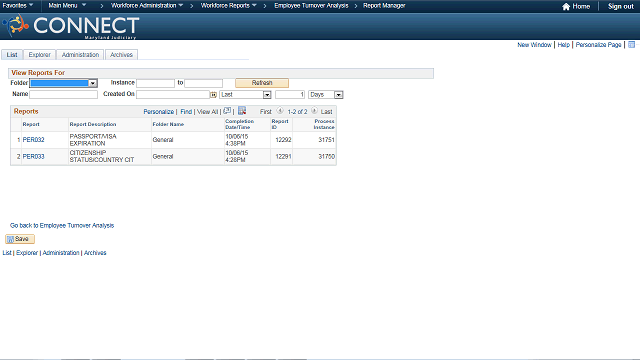Viewport: 640px width, 360px height.
Task: Click Personalize link in Reports grid
Action: pos(158,112)
